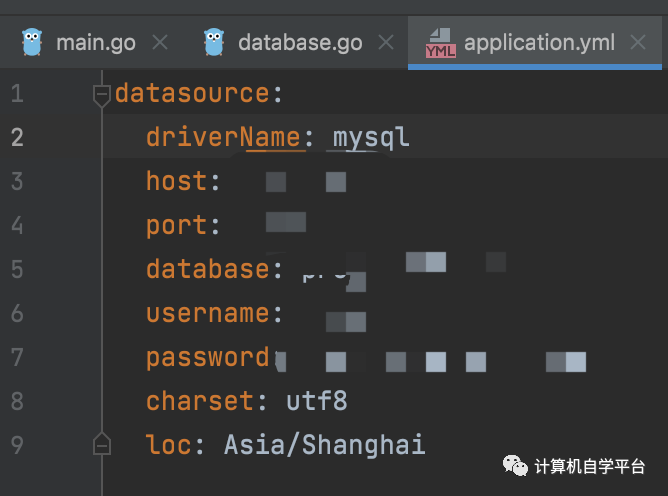Click the mysql value text
Viewport: 668px width, 496px height.
[371, 137]
